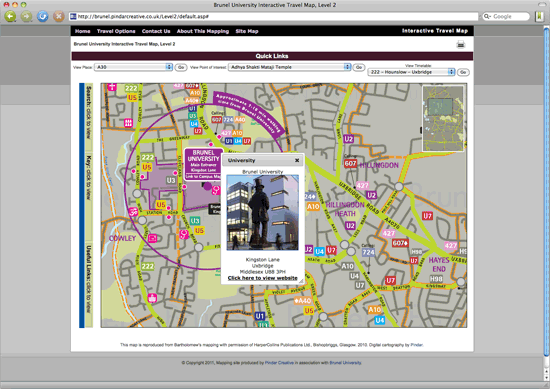Click the pink stethoscope icon inside the campus
The image size is (550, 389).
click(x=216, y=190)
